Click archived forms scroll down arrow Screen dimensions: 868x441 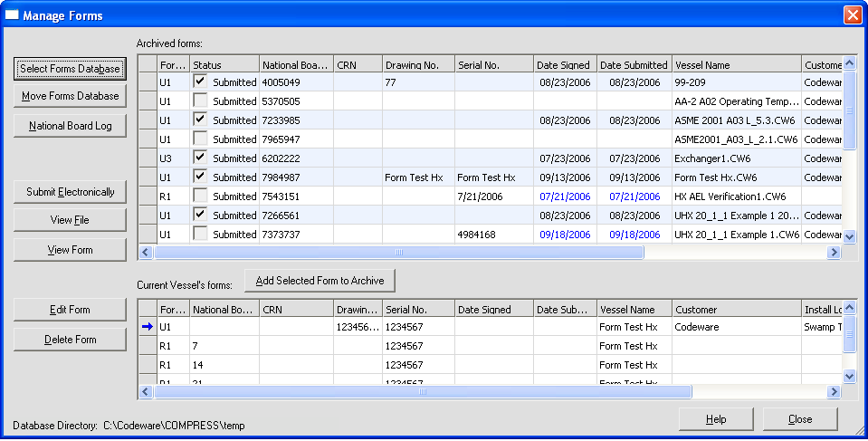(849, 236)
